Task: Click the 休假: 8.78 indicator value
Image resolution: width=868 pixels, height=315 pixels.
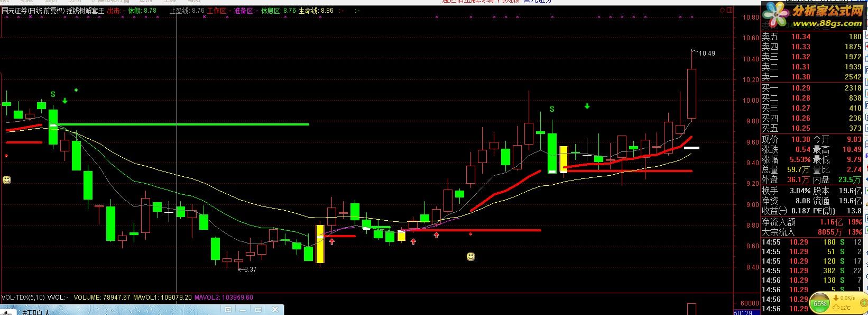Action: (x=142, y=11)
